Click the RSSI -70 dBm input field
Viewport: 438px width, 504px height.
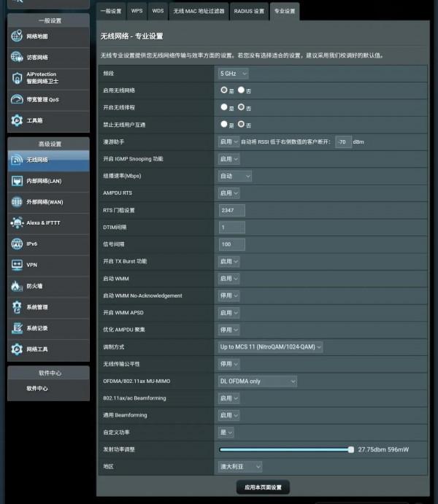[x=343, y=141]
